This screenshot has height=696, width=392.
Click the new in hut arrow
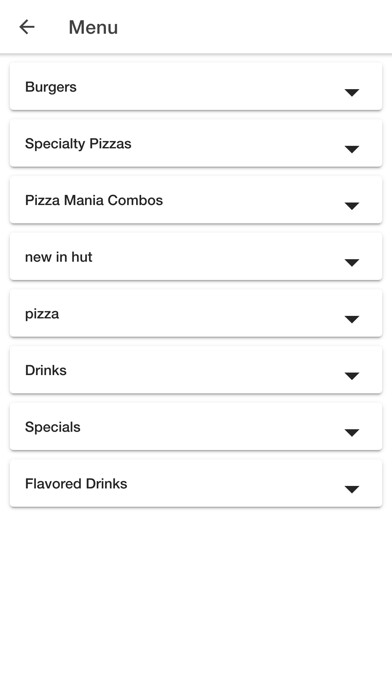(x=352, y=262)
